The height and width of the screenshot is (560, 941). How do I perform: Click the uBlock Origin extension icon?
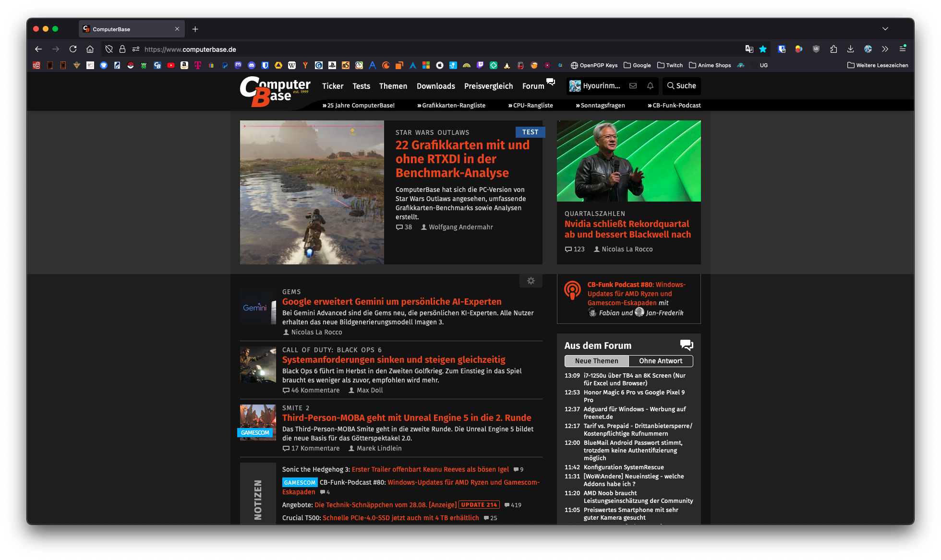[816, 49]
